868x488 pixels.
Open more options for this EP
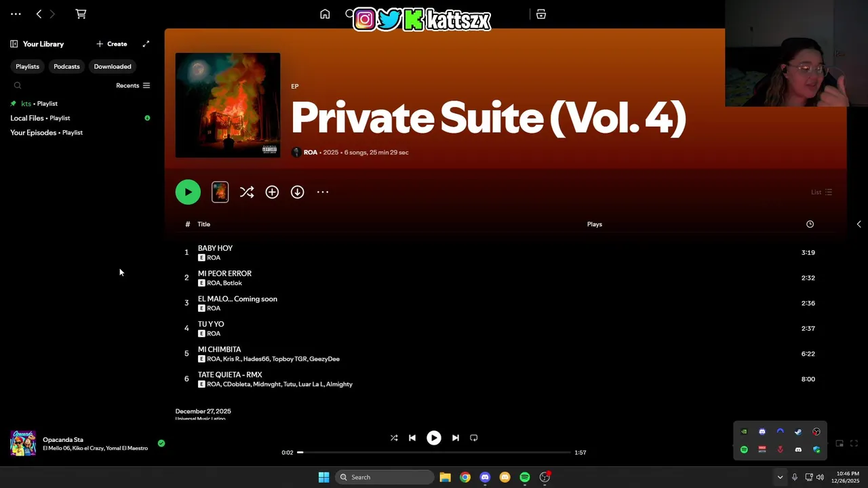point(323,192)
